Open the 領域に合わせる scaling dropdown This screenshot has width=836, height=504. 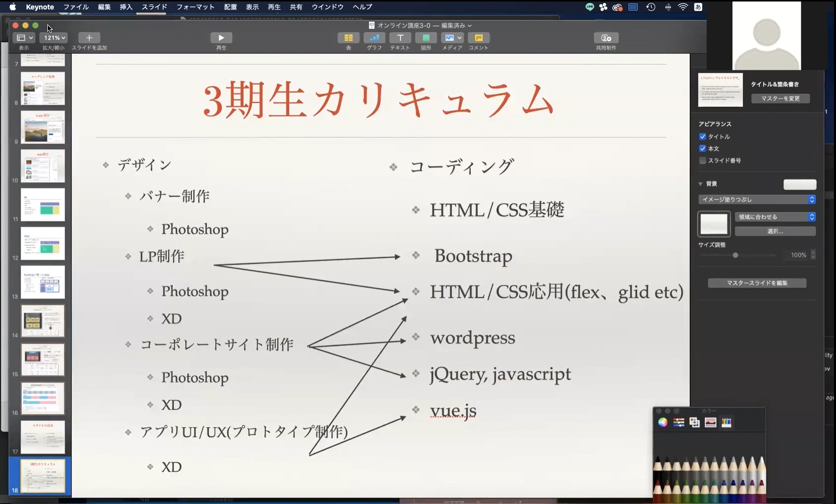click(775, 217)
